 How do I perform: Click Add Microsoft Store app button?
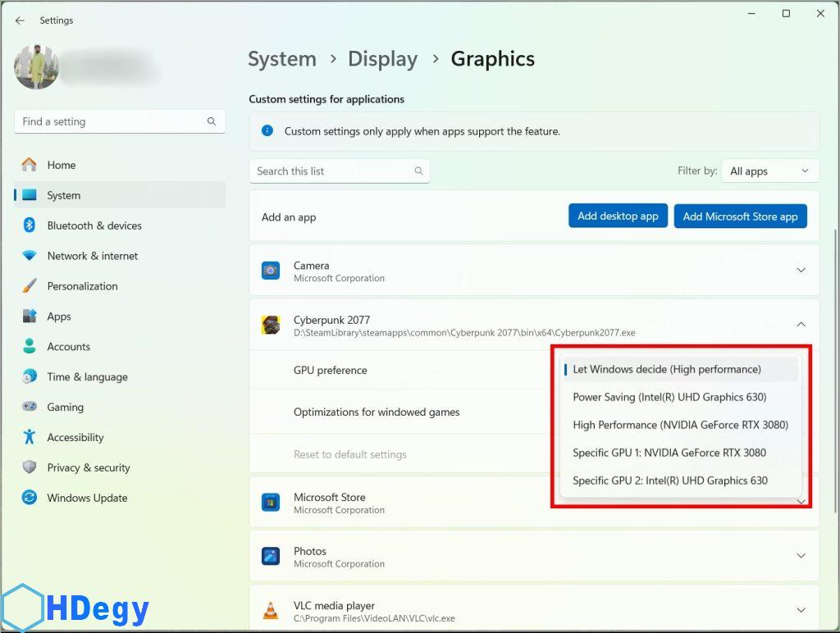click(740, 216)
